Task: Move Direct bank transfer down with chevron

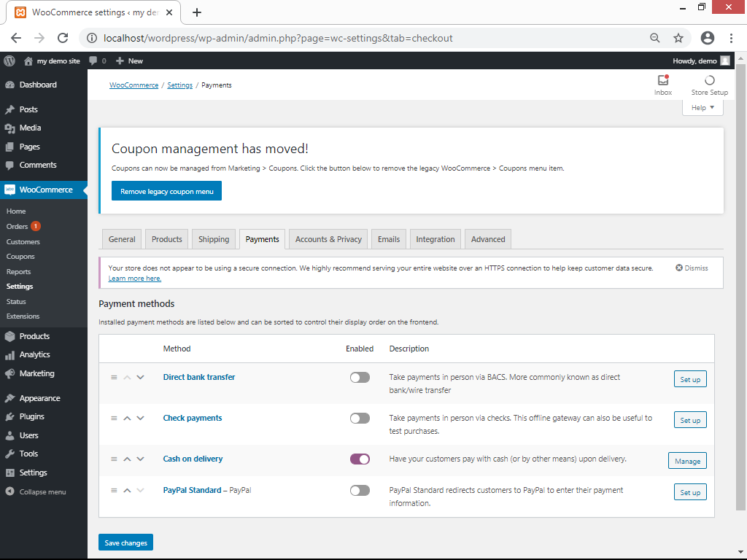Action: [x=140, y=377]
